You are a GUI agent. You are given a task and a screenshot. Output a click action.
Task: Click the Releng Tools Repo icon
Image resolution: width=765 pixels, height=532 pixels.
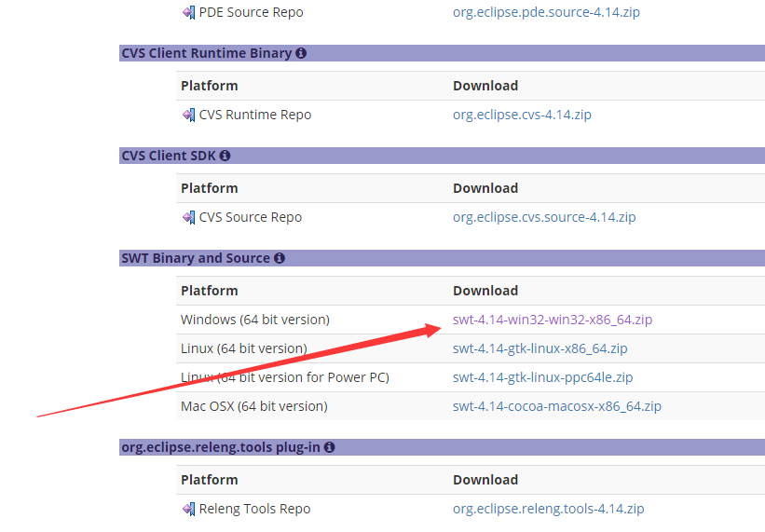click(x=189, y=510)
